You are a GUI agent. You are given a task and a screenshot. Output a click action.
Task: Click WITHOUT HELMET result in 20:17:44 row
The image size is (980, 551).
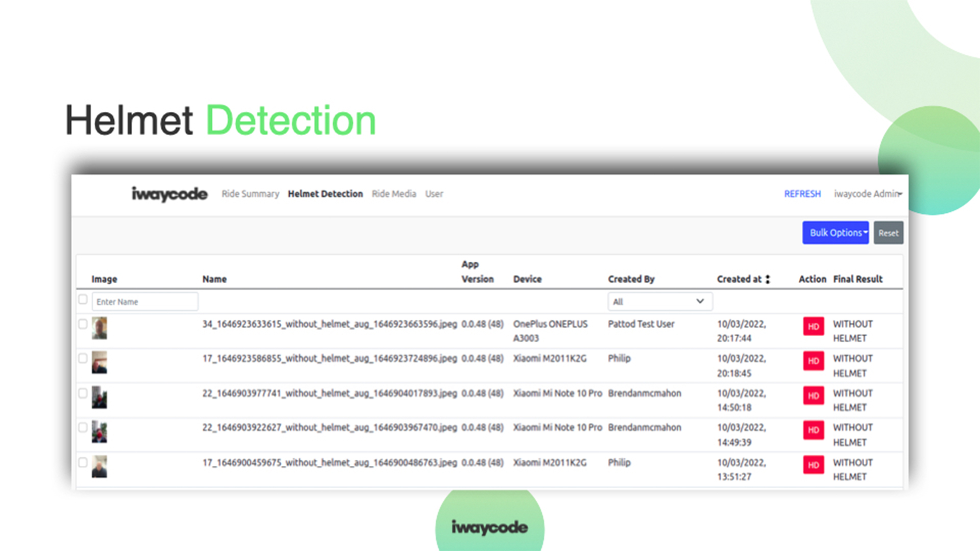coord(853,331)
